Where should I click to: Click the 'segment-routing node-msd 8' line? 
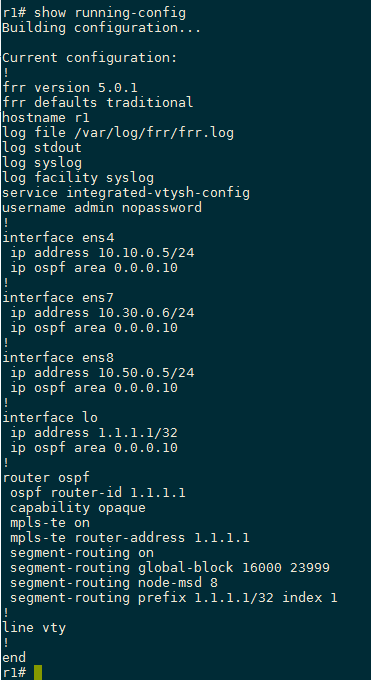[114, 582]
